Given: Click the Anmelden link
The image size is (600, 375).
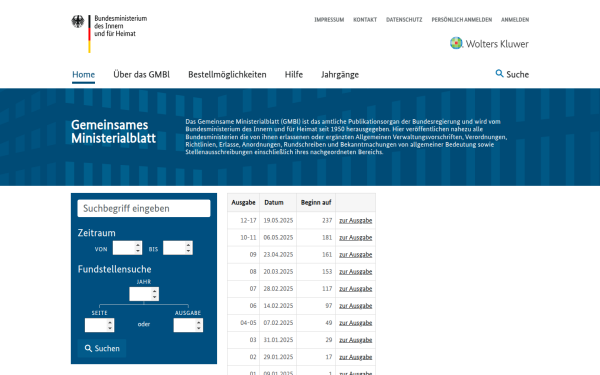Looking at the screenshot, I should click(515, 20).
